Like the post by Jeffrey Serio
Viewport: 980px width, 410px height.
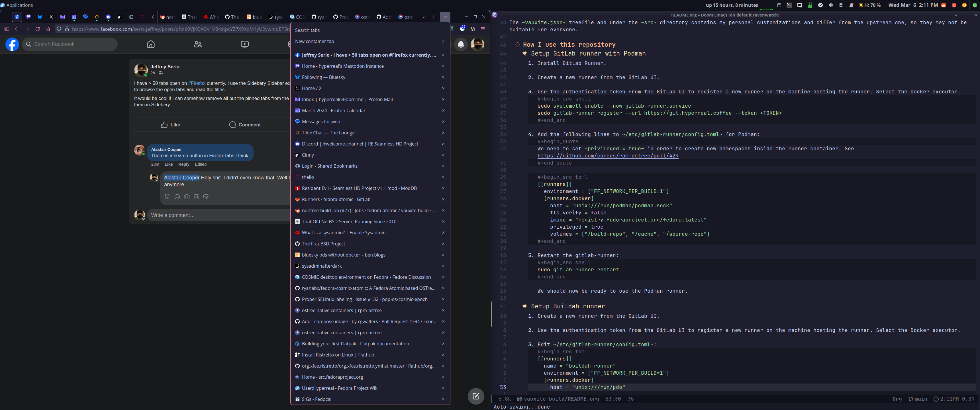[170, 125]
